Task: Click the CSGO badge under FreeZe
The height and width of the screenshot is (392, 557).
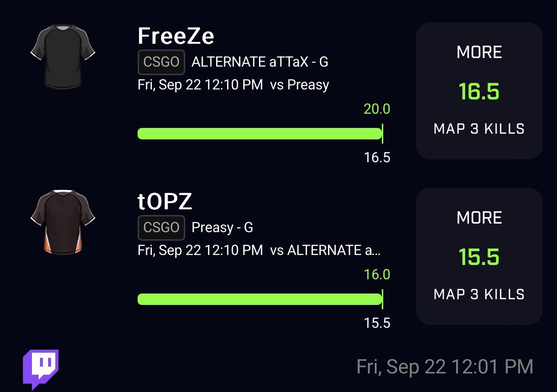Action: tap(161, 62)
